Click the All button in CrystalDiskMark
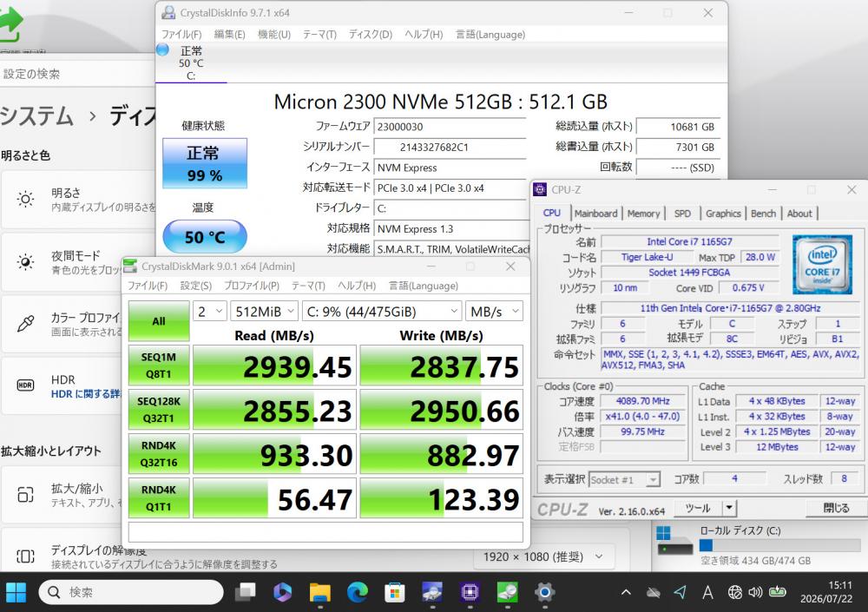This screenshot has width=868, height=612. click(159, 321)
